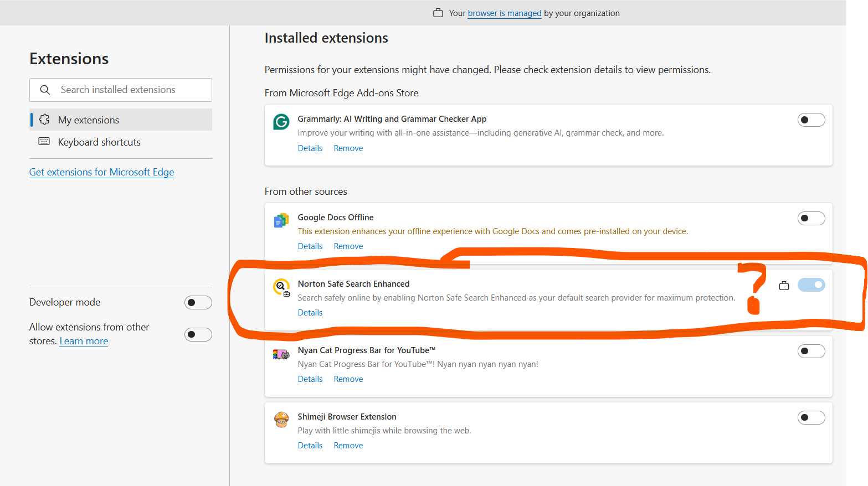The height and width of the screenshot is (486, 868).
Task: Open Google Docs Offline Details
Action: [x=310, y=246]
